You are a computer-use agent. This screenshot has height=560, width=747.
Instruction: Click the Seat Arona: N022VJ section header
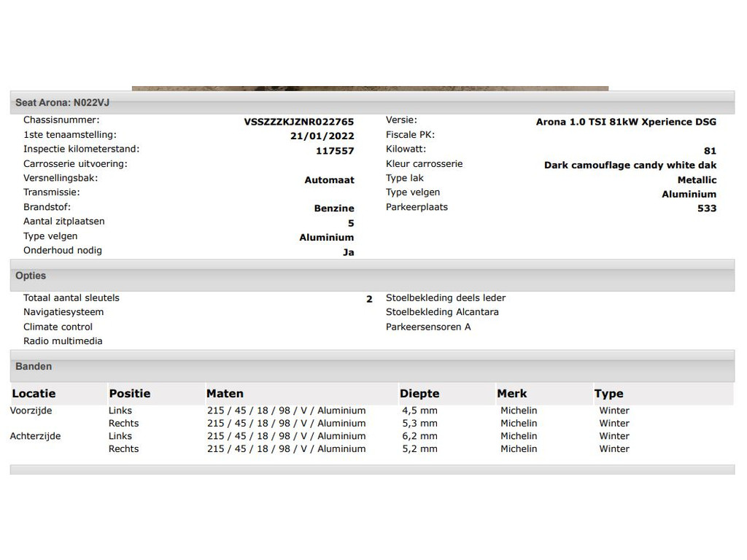tap(372, 102)
